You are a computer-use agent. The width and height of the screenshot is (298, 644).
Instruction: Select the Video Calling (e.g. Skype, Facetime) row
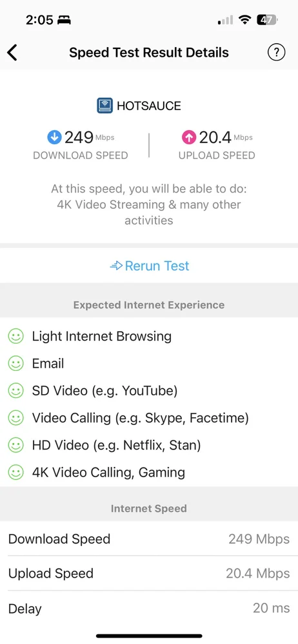(x=149, y=418)
